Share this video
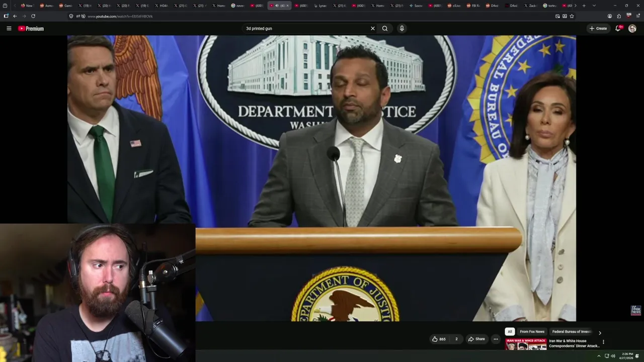This screenshot has height=362, width=644. point(476,339)
